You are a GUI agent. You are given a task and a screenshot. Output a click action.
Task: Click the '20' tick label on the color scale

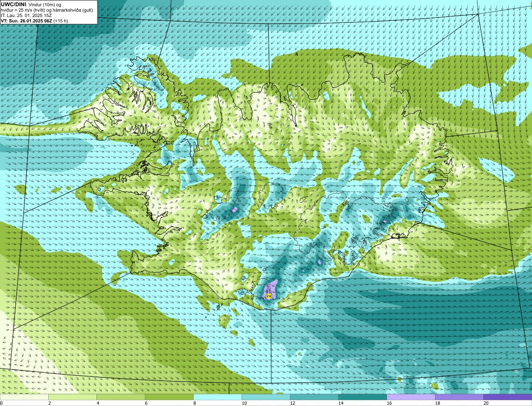tap(486, 403)
